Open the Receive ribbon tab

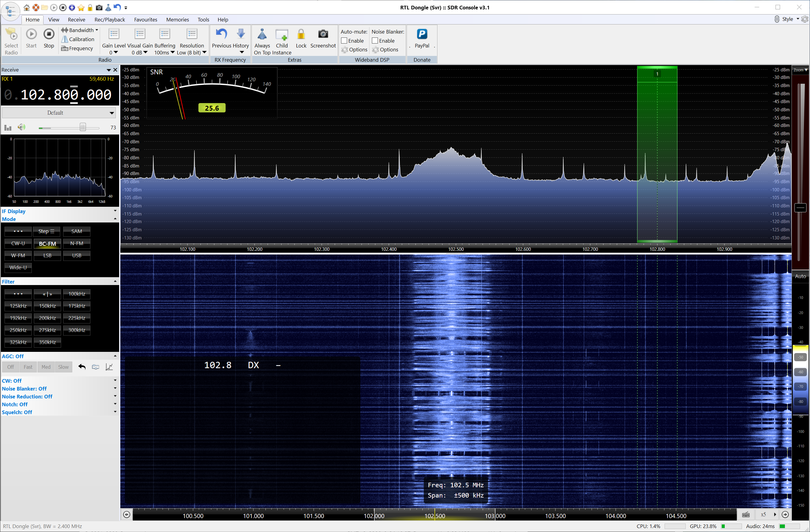76,19
